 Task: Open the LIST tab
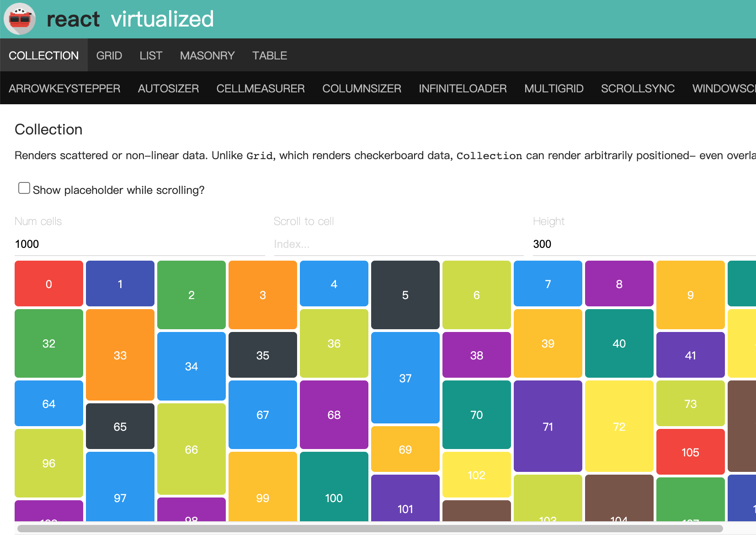pos(151,55)
